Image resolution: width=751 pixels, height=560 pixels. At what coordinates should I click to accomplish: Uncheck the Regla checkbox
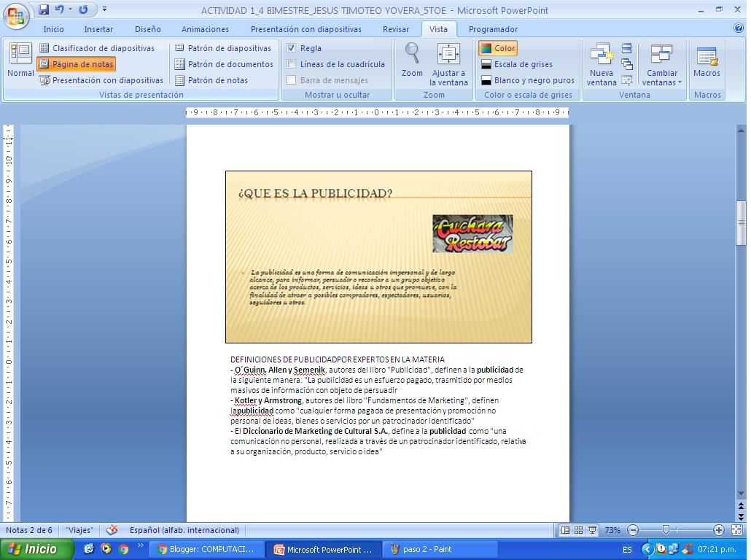coord(291,48)
